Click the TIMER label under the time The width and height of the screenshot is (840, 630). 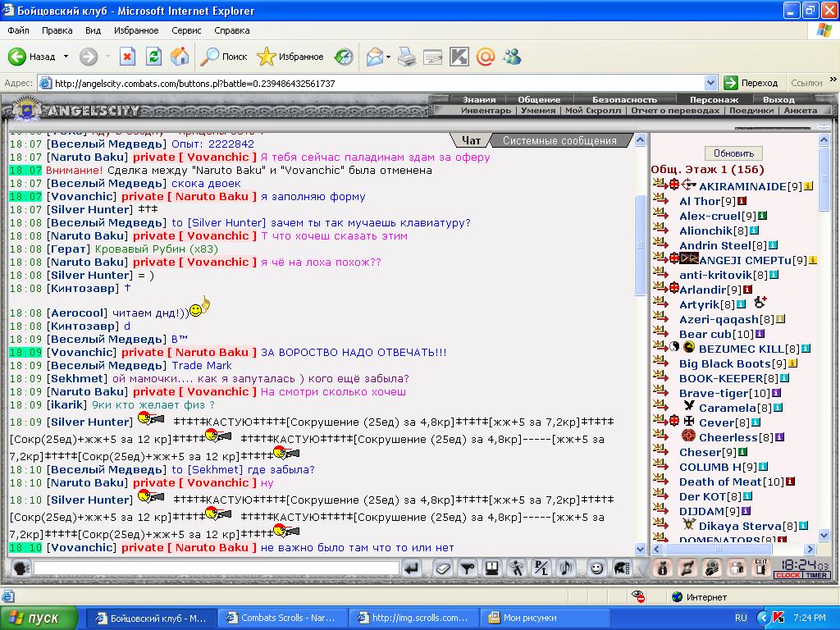(x=816, y=575)
